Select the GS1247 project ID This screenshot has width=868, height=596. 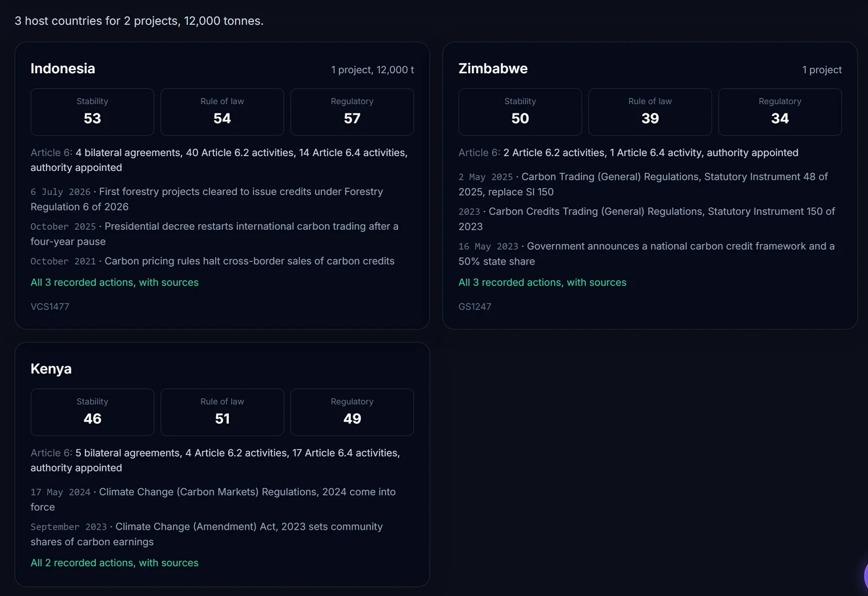pyautogui.click(x=475, y=307)
